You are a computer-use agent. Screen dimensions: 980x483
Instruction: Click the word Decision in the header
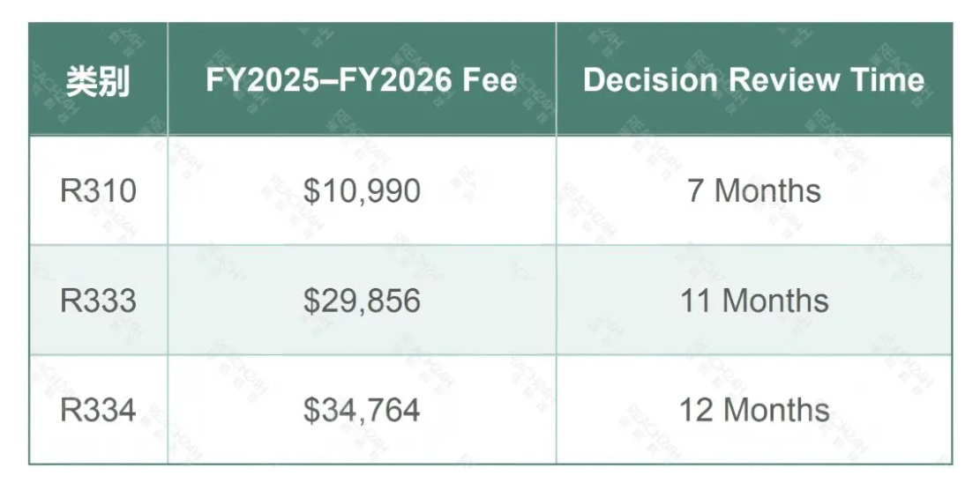click(651, 80)
